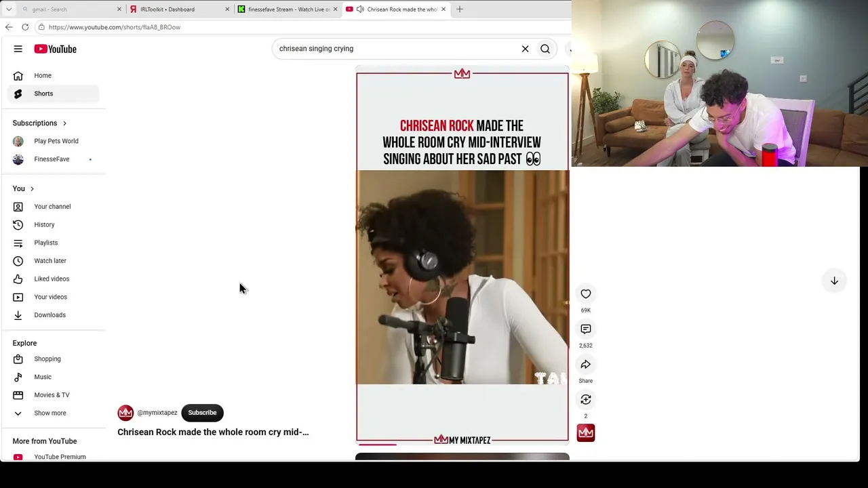
Task: Clear the search query with the X
Action: 525,49
